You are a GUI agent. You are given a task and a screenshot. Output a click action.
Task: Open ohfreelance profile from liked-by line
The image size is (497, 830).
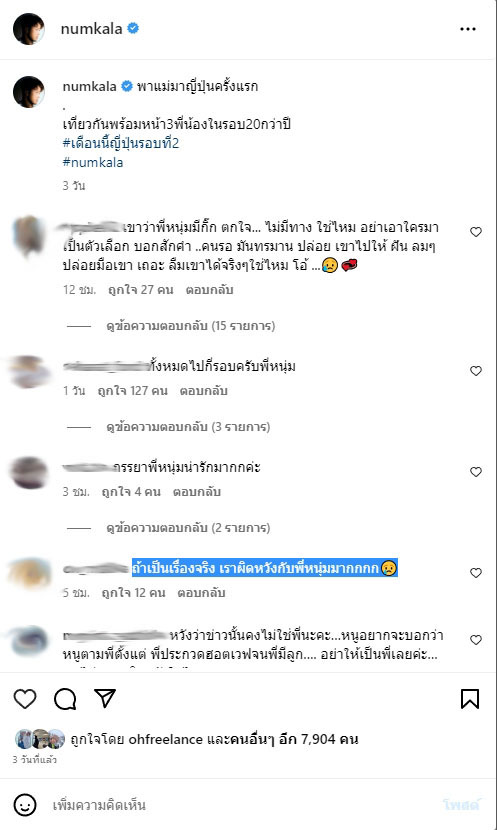(x=166, y=739)
